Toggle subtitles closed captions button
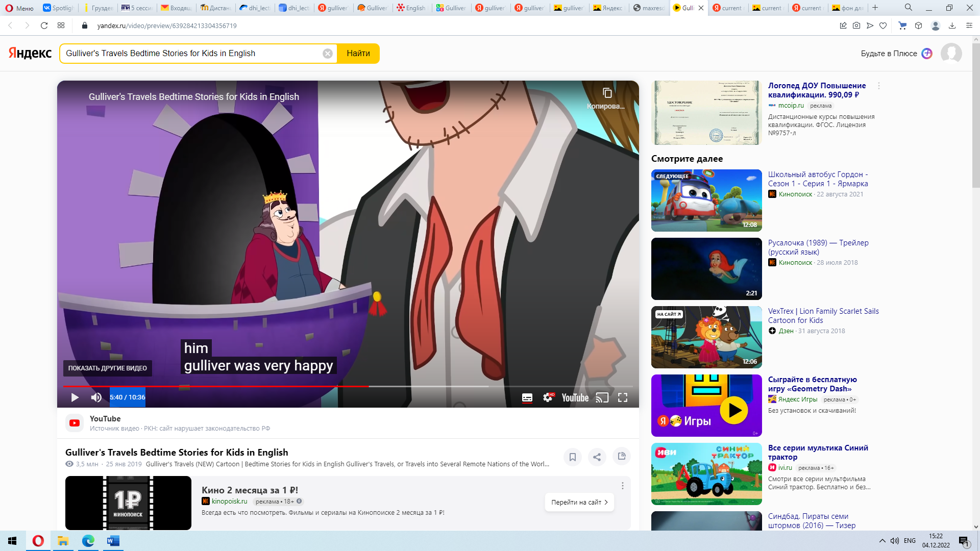This screenshot has height=551, width=980. tap(527, 397)
